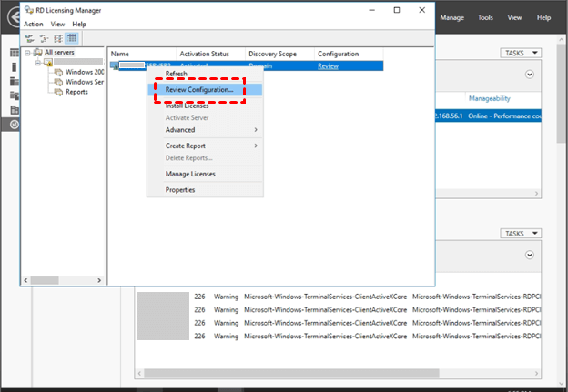Click the Dashboard icon in Server Manager sidebar
The image size is (568, 392).
14,55
